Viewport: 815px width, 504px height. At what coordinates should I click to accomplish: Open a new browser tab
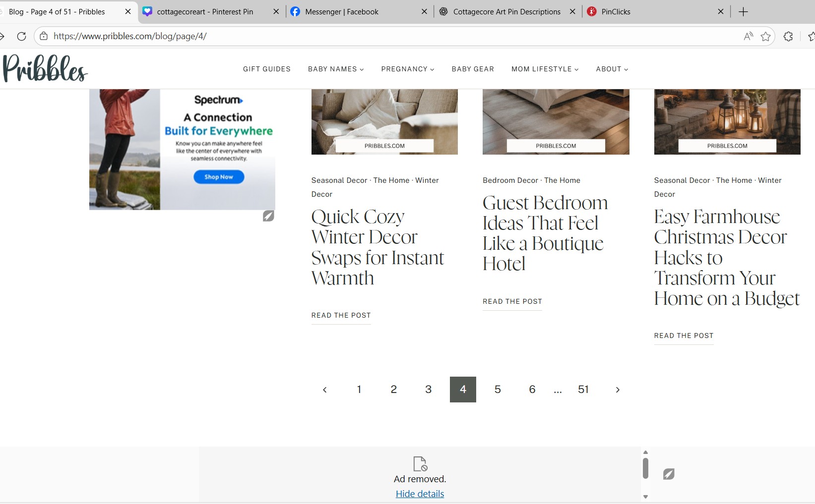743,12
